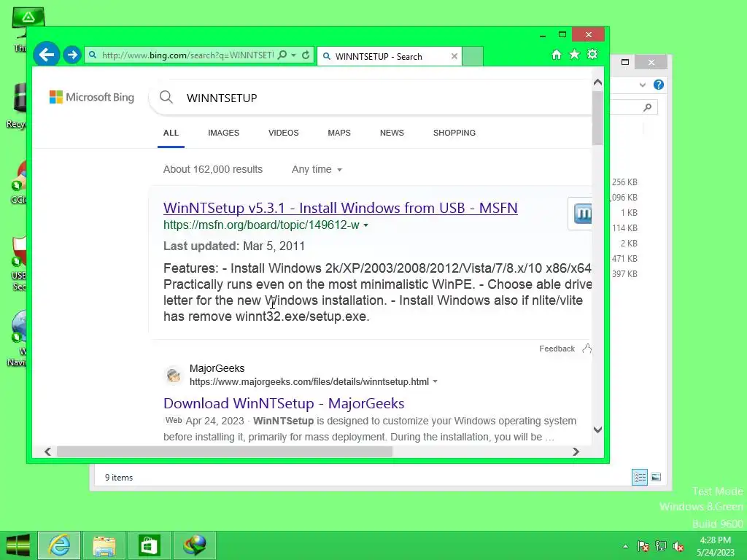Viewport: 747px width, 560px height.
Task: Open Internet Download Manager taskbar icon
Action: click(194, 545)
